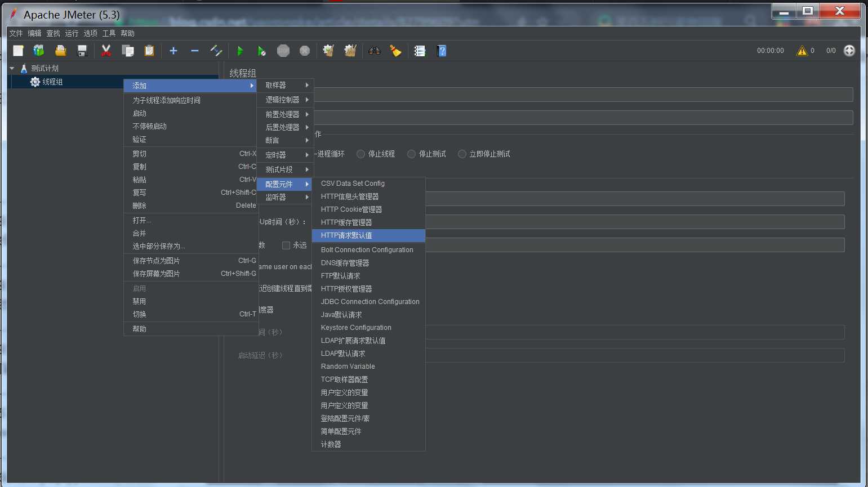
Task: Click the Search binoculars icon
Action: tap(375, 51)
